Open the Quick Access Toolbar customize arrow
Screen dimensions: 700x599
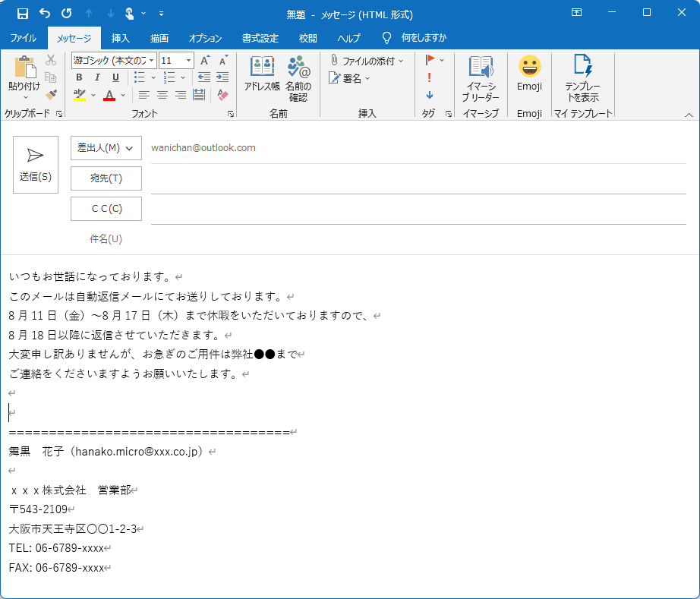click(161, 14)
